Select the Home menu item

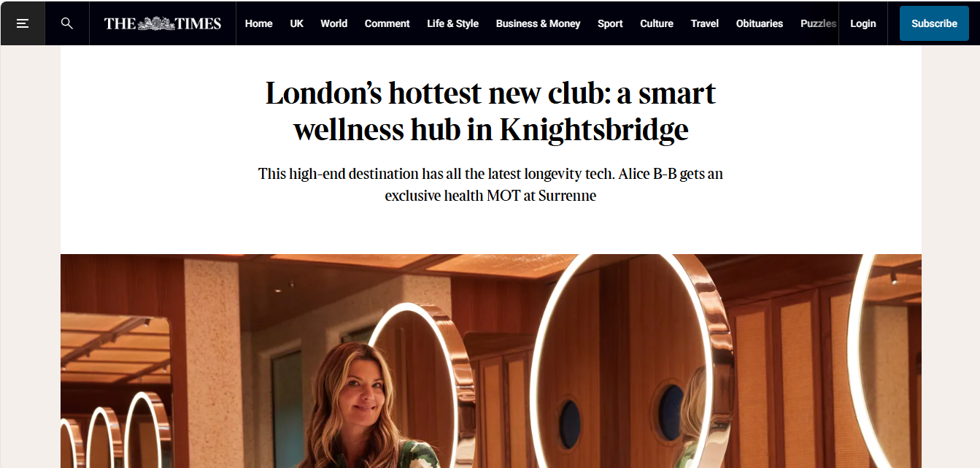[258, 23]
